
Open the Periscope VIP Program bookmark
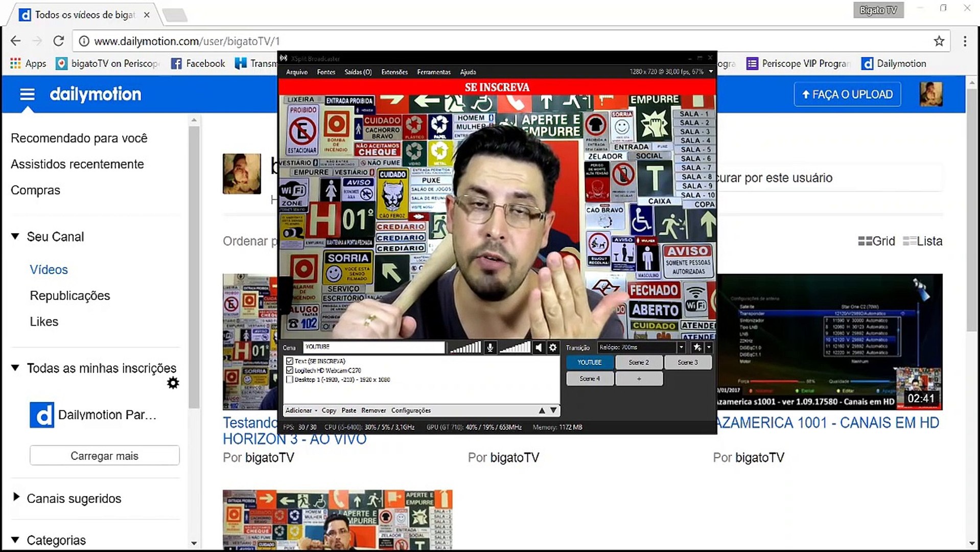coord(799,63)
